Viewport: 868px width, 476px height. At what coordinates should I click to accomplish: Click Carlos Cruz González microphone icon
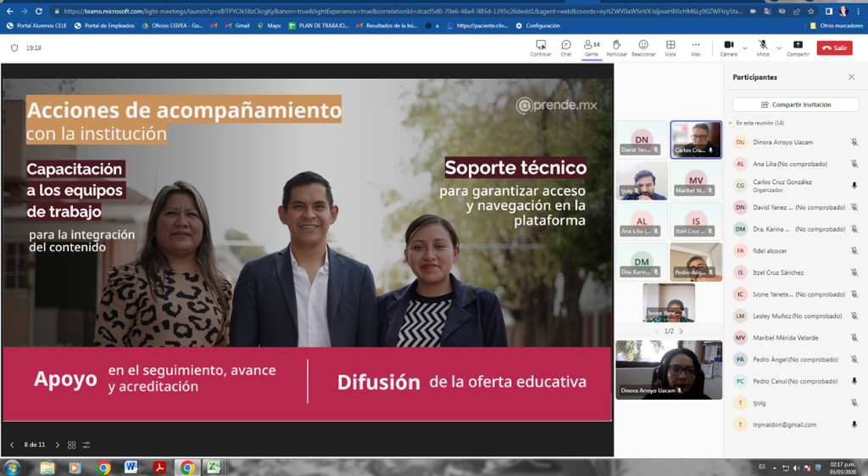[x=854, y=186]
